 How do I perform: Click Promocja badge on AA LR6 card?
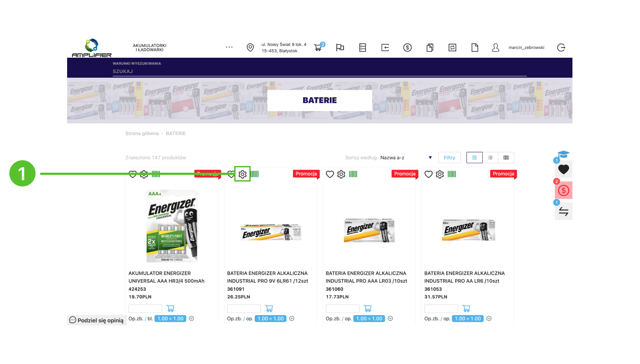pyautogui.click(x=503, y=174)
